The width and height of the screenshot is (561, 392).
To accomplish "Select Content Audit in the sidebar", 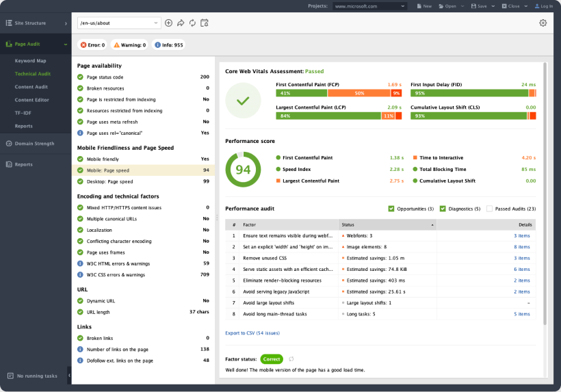I will point(31,87).
